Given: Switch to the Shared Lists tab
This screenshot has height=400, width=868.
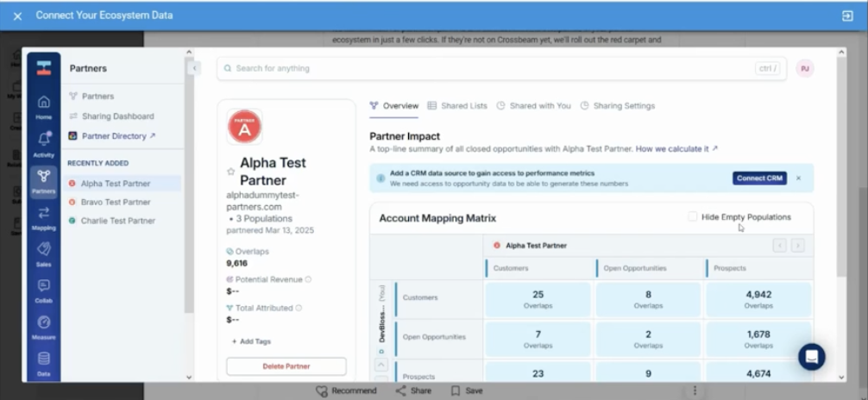Looking at the screenshot, I should tap(457, 106).
